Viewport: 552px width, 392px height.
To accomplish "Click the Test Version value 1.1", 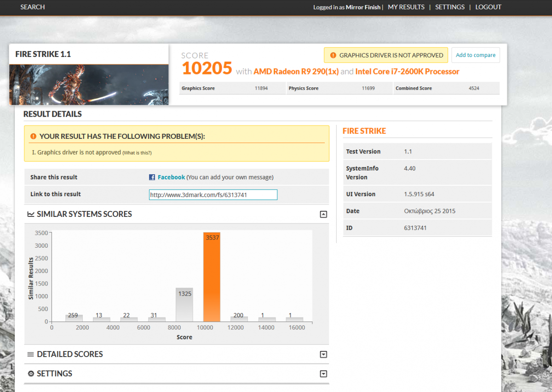I will (408, 152).
